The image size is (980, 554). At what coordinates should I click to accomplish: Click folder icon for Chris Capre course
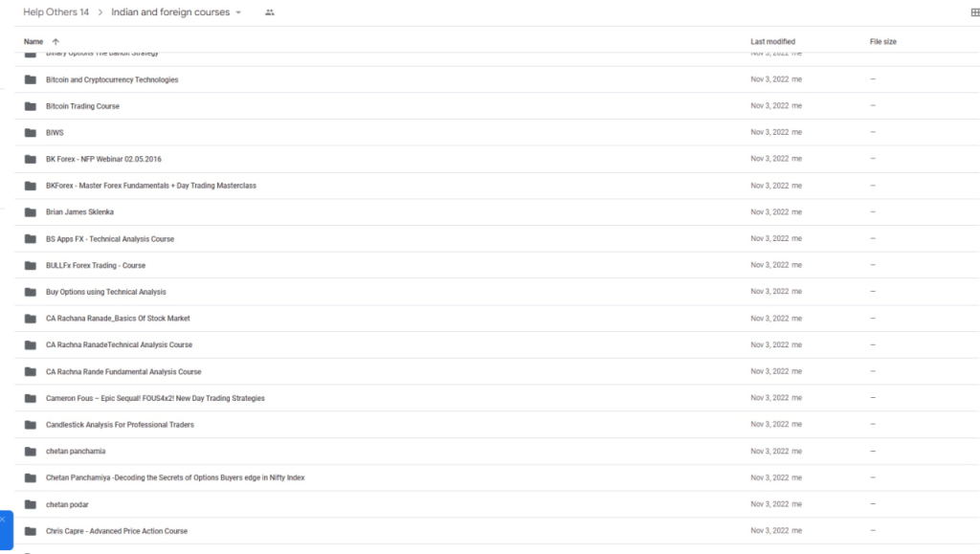[30, 531]
